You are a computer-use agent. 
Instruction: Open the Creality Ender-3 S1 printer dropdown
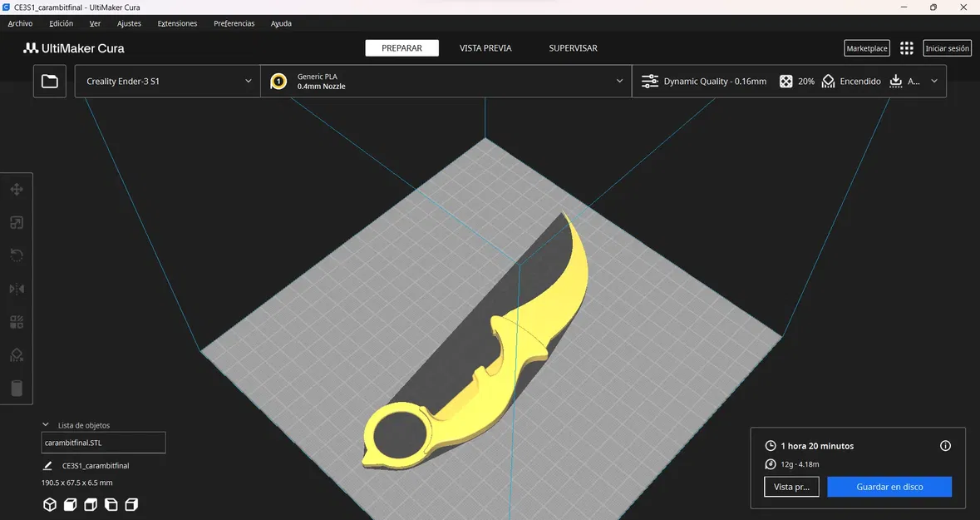(166, 81)
